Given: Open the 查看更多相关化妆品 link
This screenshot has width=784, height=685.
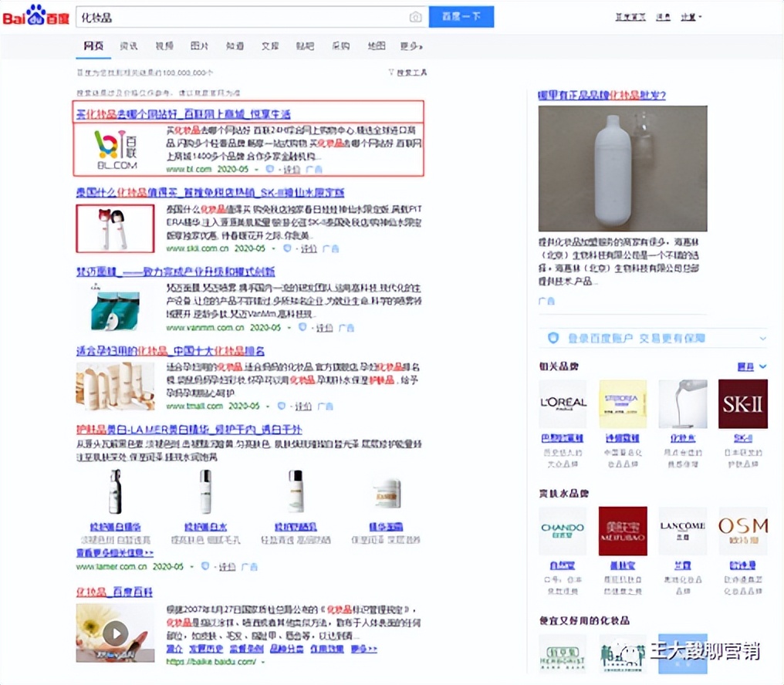Looking at the screenshot, I should 116,551.
